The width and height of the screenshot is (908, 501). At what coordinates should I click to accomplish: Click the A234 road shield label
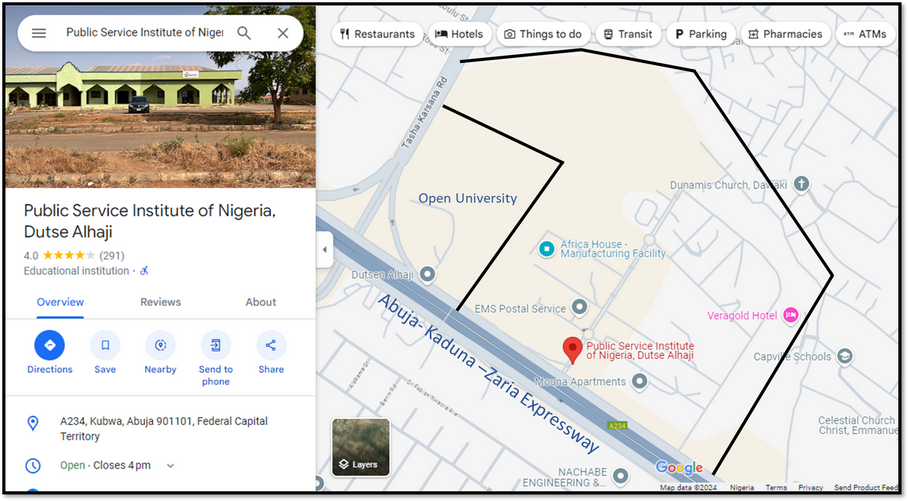point(617,426)
